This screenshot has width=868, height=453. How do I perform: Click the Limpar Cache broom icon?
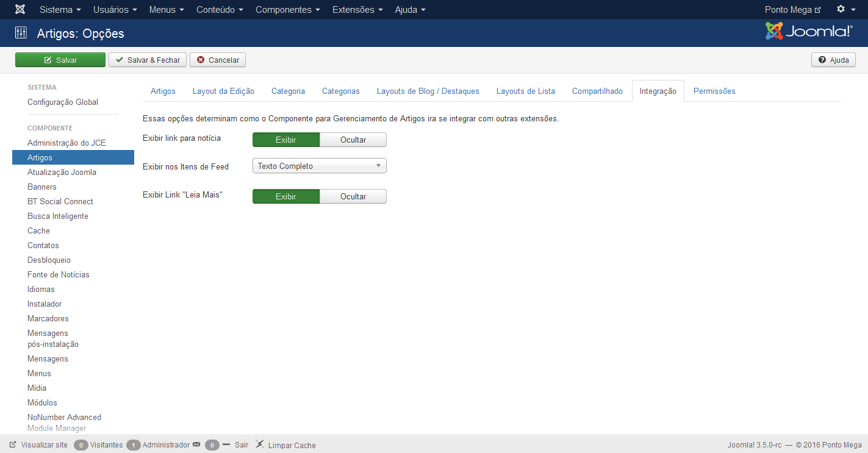point(260,444)
